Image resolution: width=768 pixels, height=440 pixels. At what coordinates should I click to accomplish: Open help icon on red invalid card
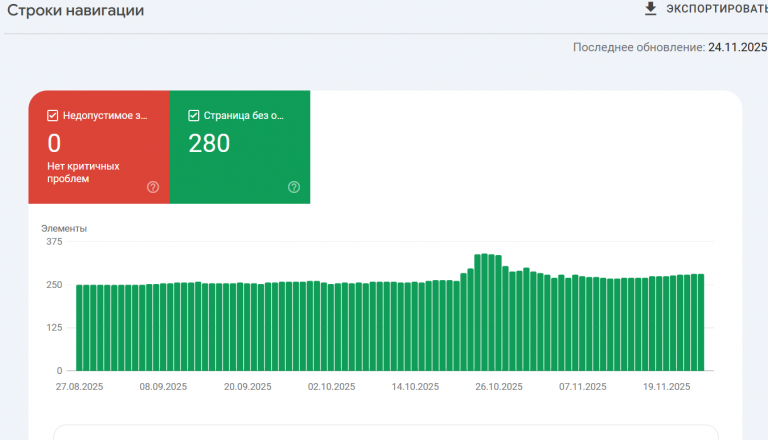153,187
